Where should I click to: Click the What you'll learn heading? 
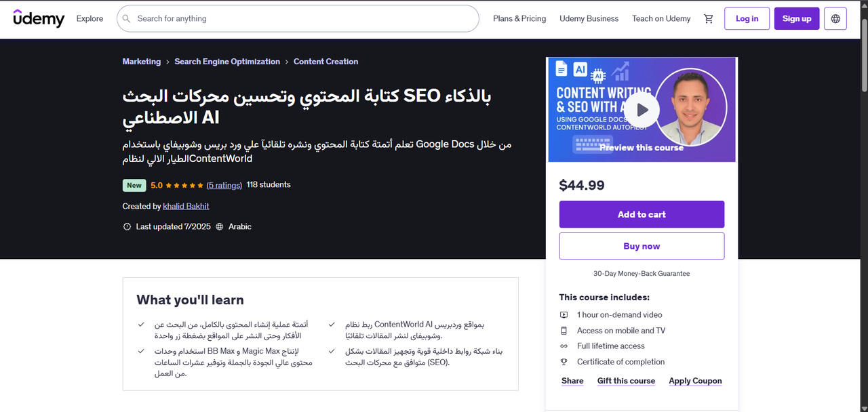pyautogui.click(x=190, y=300)
